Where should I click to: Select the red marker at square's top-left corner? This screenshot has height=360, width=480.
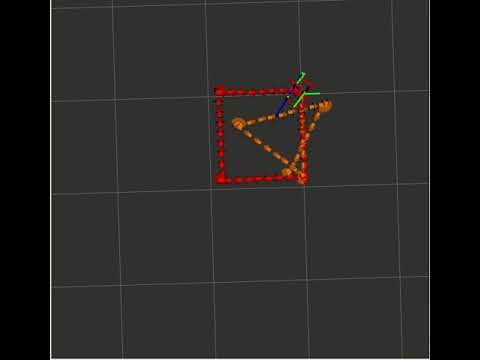click(x=220, y=91)
